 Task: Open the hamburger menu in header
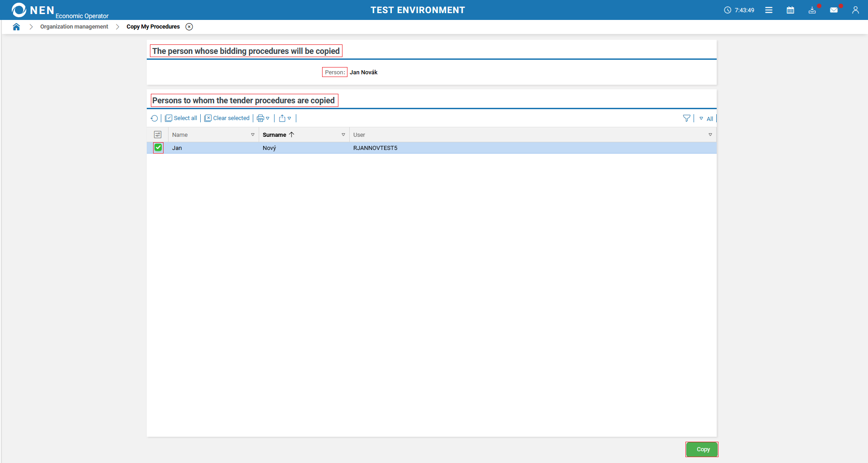769,10
